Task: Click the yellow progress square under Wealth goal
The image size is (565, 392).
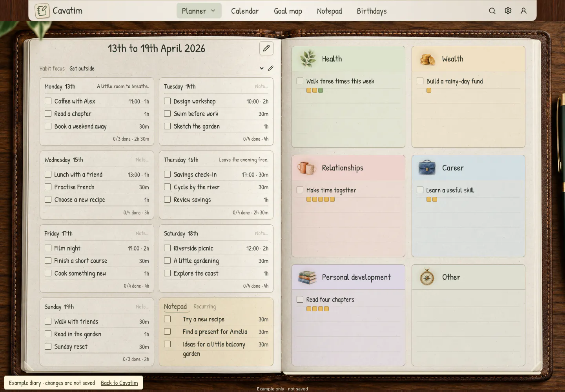Action: coord(429,91)
